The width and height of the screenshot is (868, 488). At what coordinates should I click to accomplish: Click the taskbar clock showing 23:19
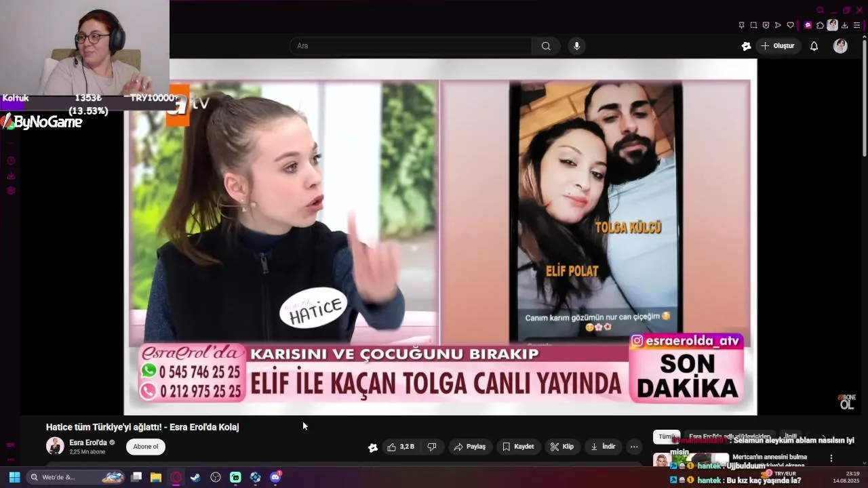[x=847, y=477]
